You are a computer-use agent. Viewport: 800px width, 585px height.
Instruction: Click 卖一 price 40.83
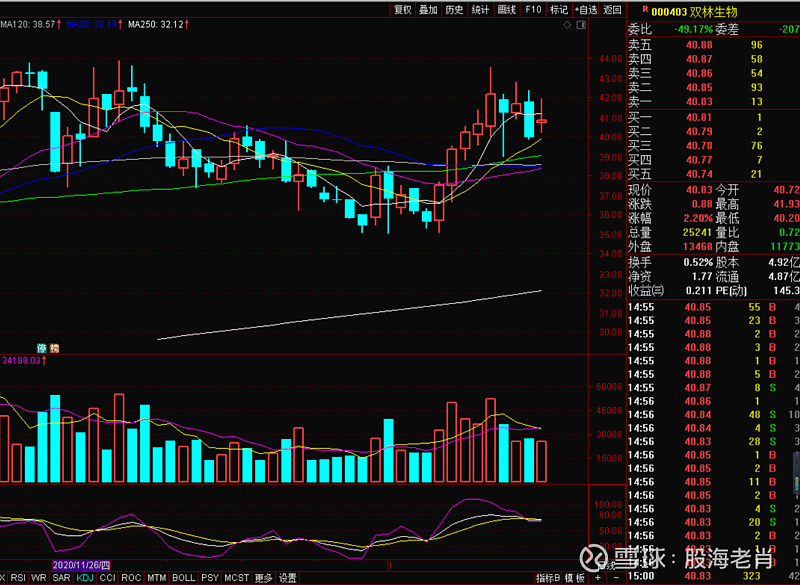pyautogui.click(x=699, y=101)
